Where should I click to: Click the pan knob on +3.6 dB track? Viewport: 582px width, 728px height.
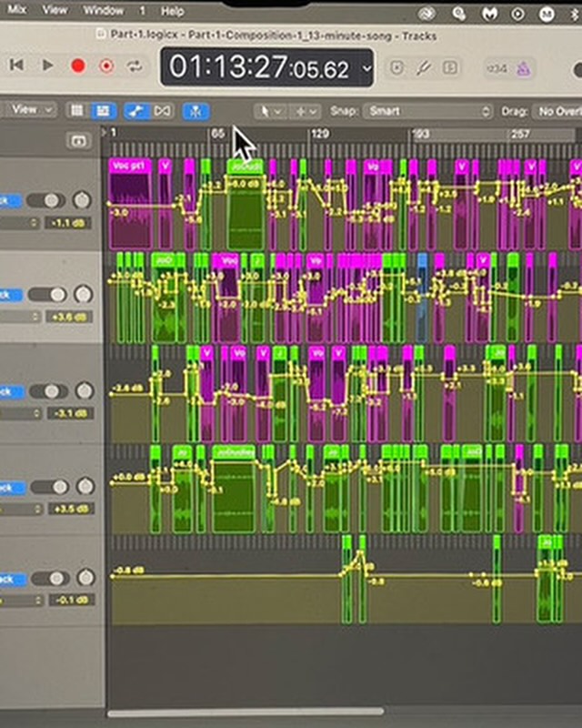pos(84,294)
